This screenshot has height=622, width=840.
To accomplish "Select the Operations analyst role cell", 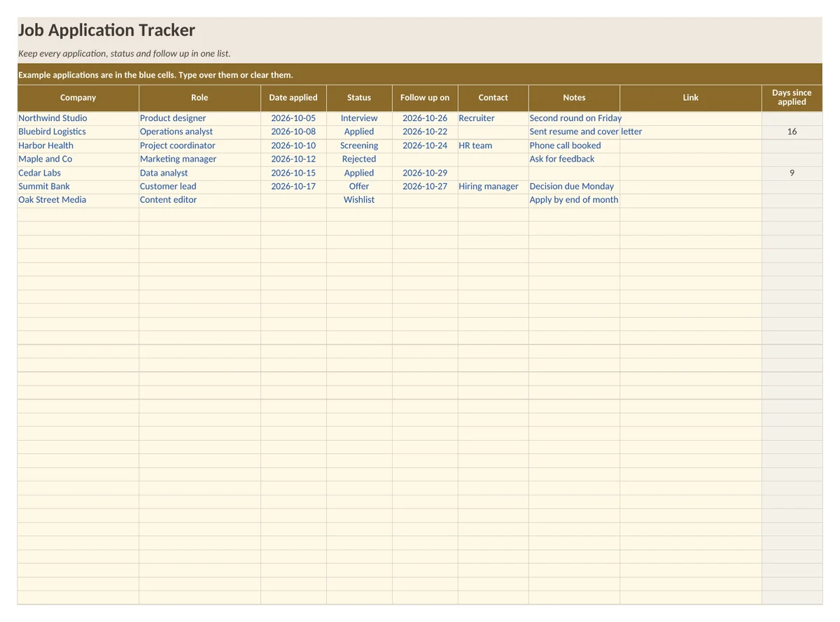I will (199, 132).
